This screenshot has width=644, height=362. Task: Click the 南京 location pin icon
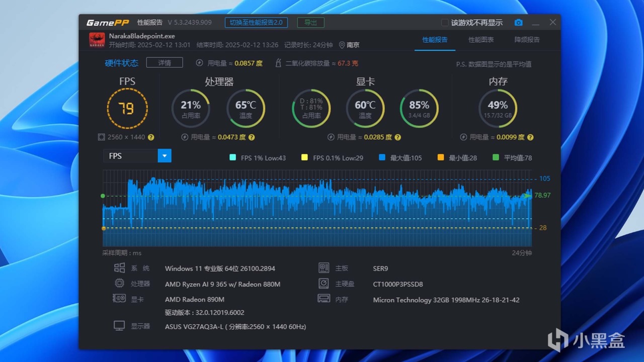click(x=342, y=45)
